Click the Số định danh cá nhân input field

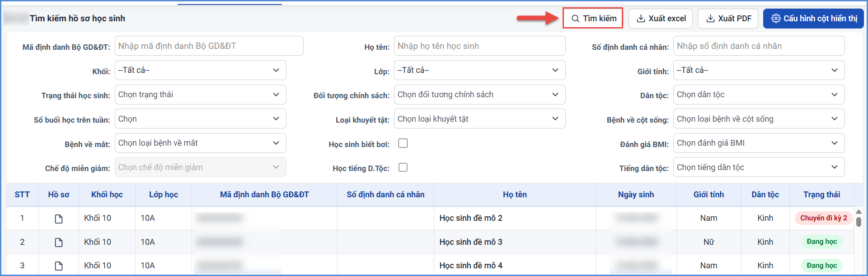pyautogui.click(x=759, y=46)
